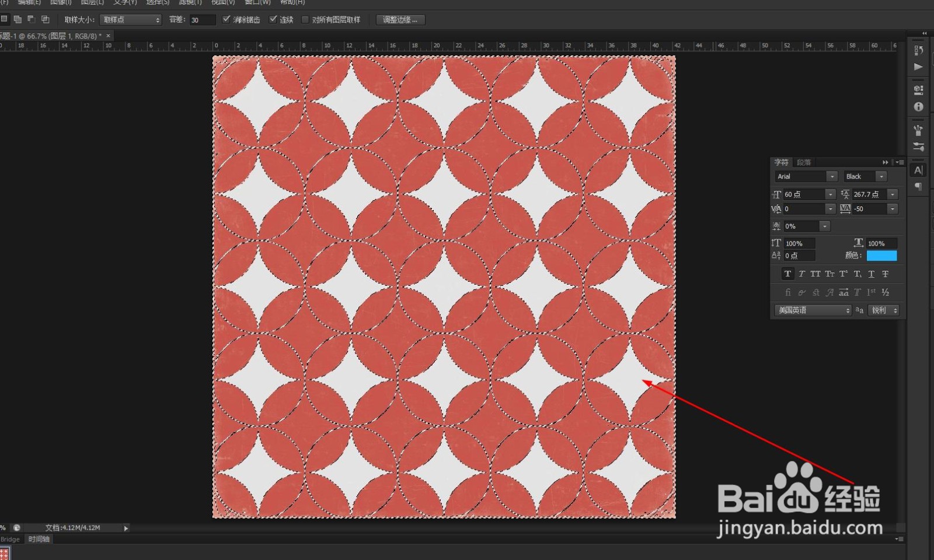The height and width of the screenshot is (560, 934).
Task: Switch to the 字符 Character tab
Action: (x=781, y=162)
